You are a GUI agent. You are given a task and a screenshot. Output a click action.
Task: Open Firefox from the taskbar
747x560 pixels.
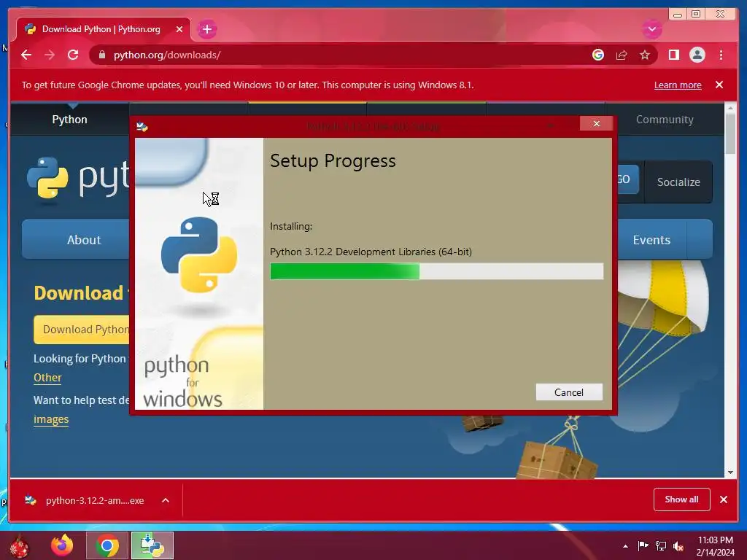(x=62, y=545)
